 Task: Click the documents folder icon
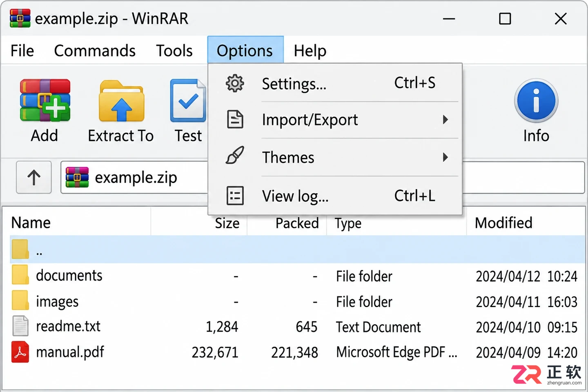pos(20,275)
